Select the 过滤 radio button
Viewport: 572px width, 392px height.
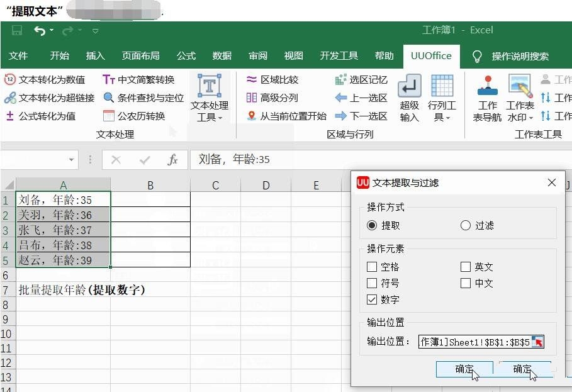pyautogui.click(x=466, y=225)
